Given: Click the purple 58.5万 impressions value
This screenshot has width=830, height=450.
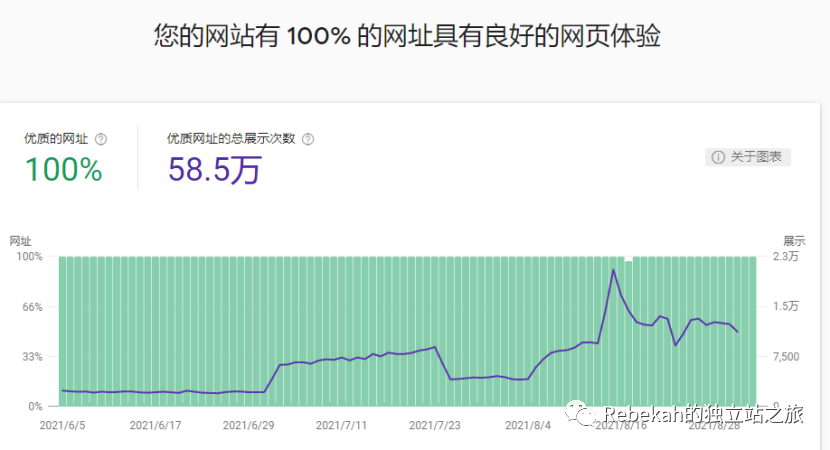Looking at the screenshot, I should tap(214, 170).
